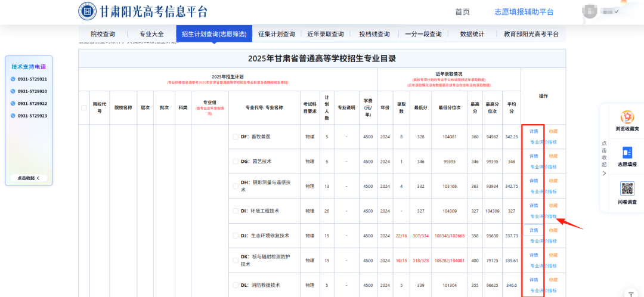Viewport: 644px width, 297px height.
Task: Go to 首页 in top navigation
Action: (x=462, y=12)
